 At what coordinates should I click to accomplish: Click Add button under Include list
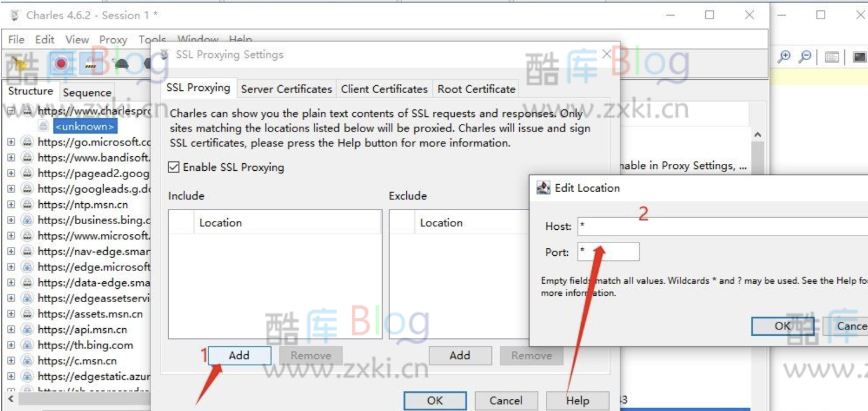239,355
